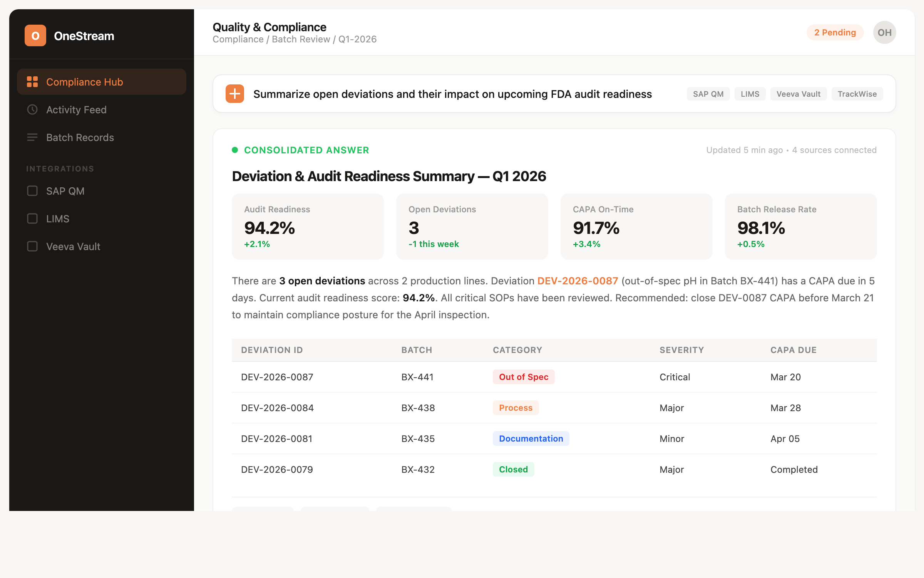The width and height of the screenshot is (924, 578).
Task: Click the orange plus icon in query bar
Action: [234, 94]
